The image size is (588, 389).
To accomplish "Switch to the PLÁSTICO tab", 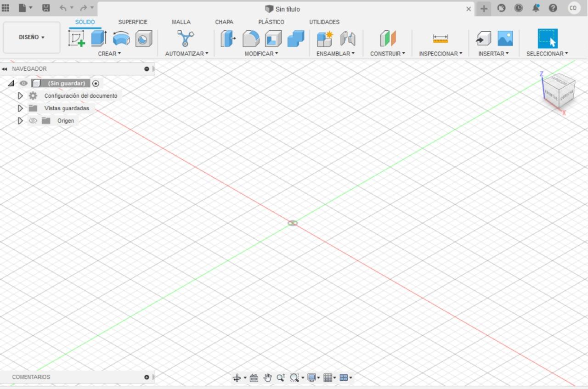I will pos(271,22).
